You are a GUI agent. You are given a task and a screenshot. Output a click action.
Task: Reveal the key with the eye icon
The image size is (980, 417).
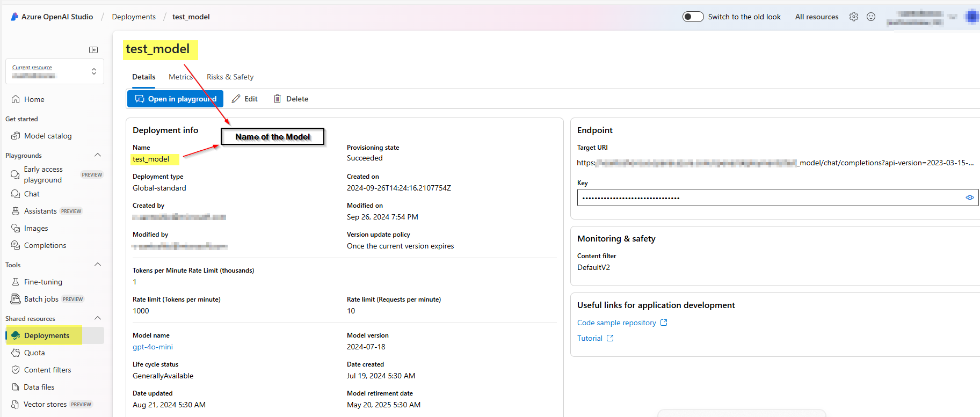[970, 197]
